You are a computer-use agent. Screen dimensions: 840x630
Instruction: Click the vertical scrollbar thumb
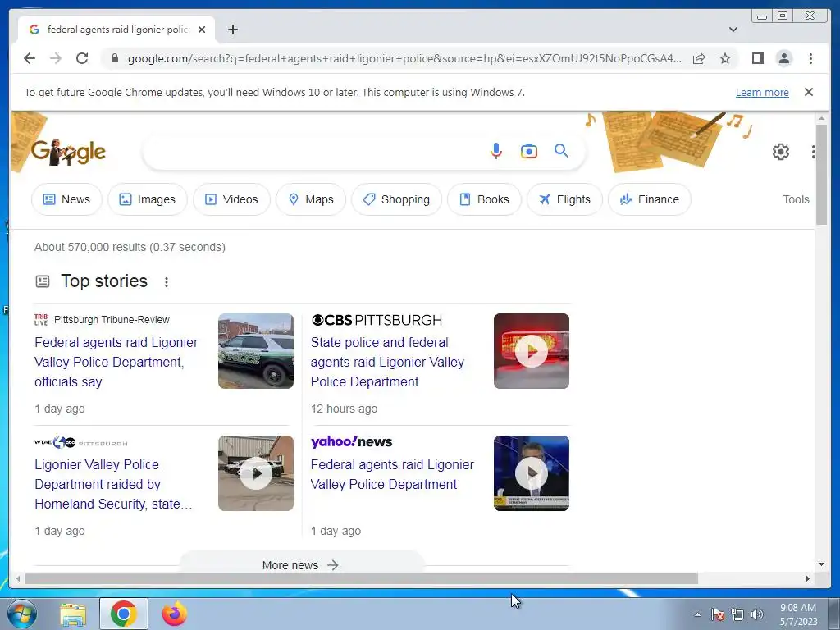coord(821,175)
